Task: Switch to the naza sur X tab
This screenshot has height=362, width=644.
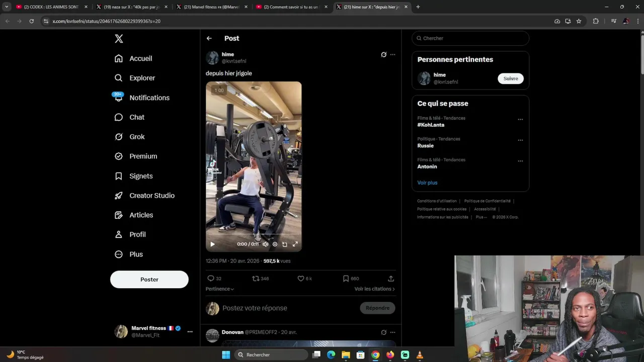Action: 131,7
